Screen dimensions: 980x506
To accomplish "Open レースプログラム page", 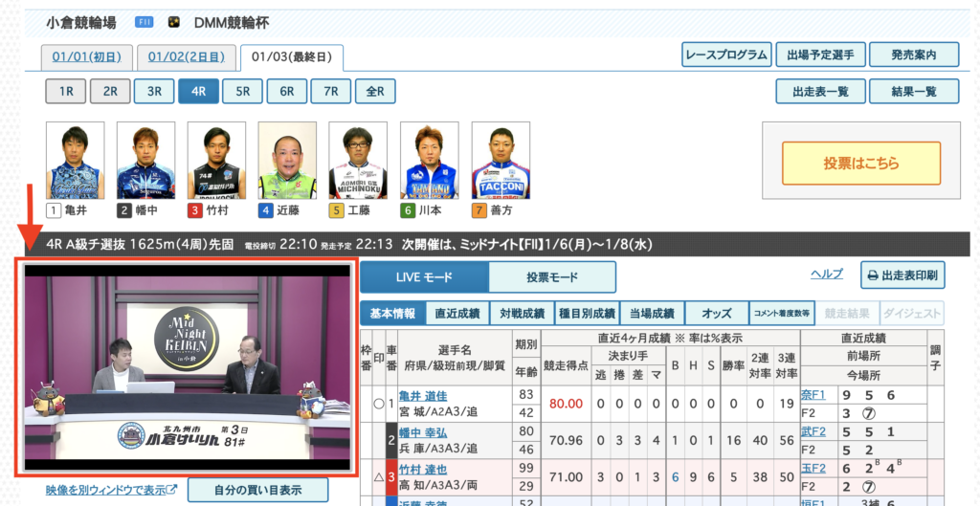I will point(726,55).
